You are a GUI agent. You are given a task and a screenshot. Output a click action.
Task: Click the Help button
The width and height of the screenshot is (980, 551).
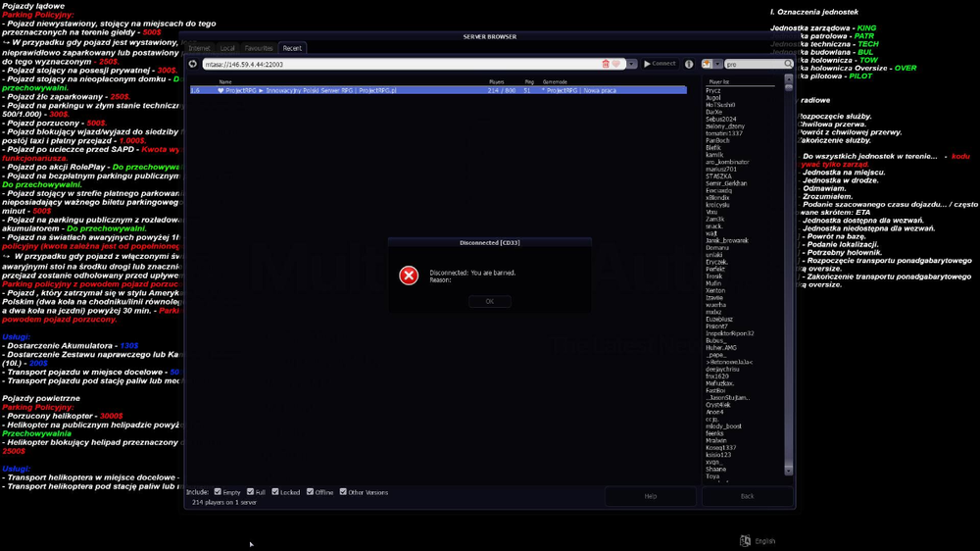651,496
